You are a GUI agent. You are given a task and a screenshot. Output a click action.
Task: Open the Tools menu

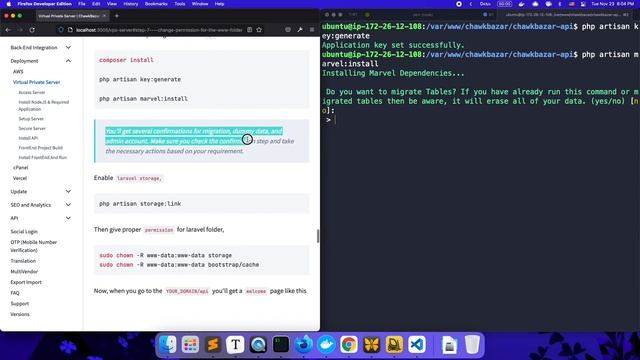point(180,4)
